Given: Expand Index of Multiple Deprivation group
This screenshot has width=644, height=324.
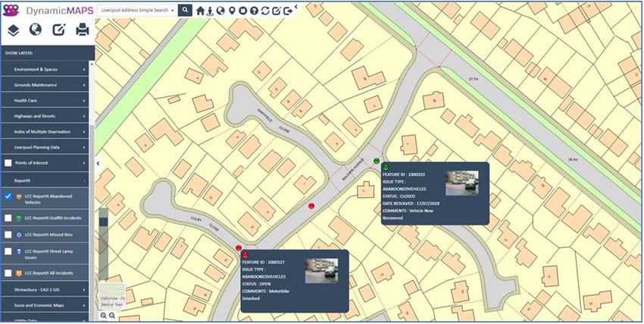Looking at the screenshot, I should click(x=45, y=132).
